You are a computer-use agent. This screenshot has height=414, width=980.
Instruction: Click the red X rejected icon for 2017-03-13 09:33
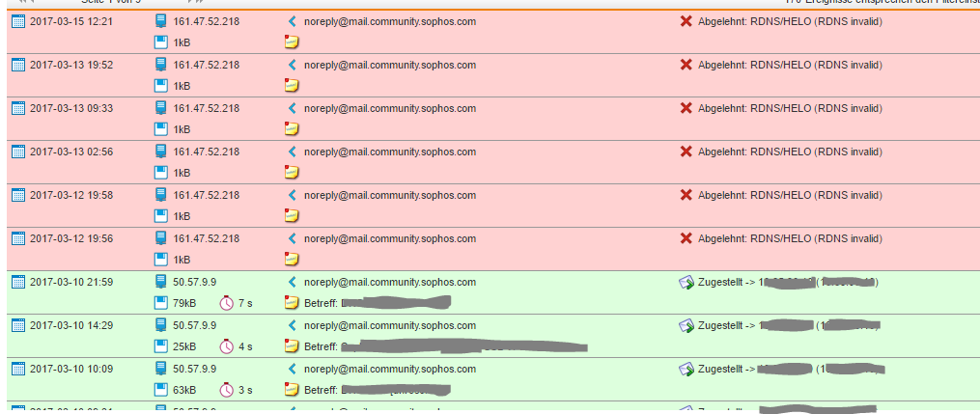(x=686, y=108)
